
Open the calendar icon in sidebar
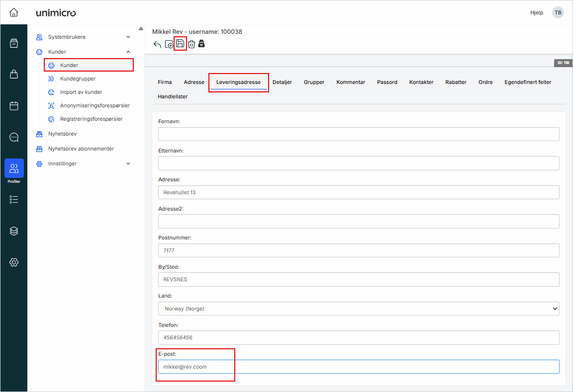[14, 106]
